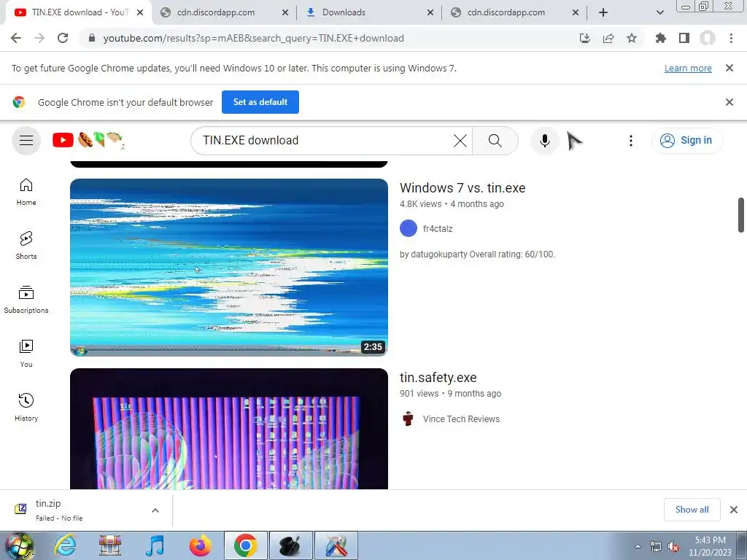View site info via the lock icon
The height and width of the screenshot is (560, 747).
tap(92, 38)
